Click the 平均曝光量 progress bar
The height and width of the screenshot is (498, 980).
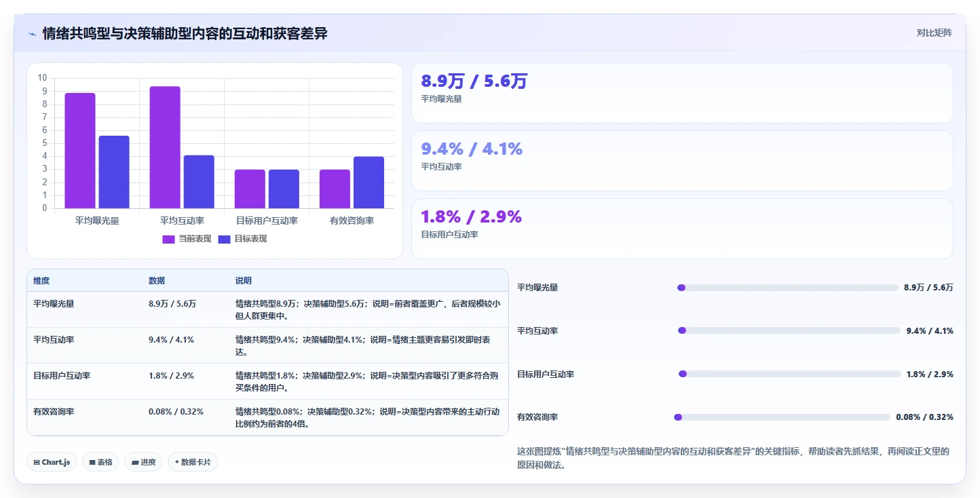788,288
